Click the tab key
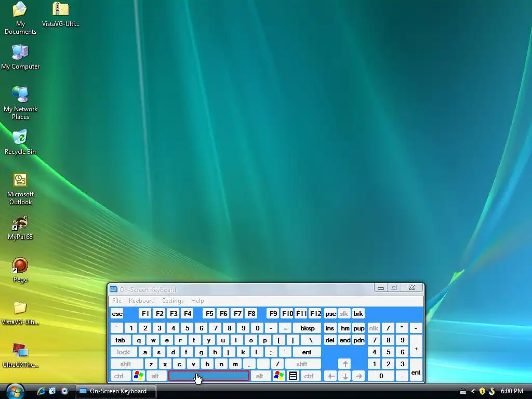532x399 pixels. point(121,340)
